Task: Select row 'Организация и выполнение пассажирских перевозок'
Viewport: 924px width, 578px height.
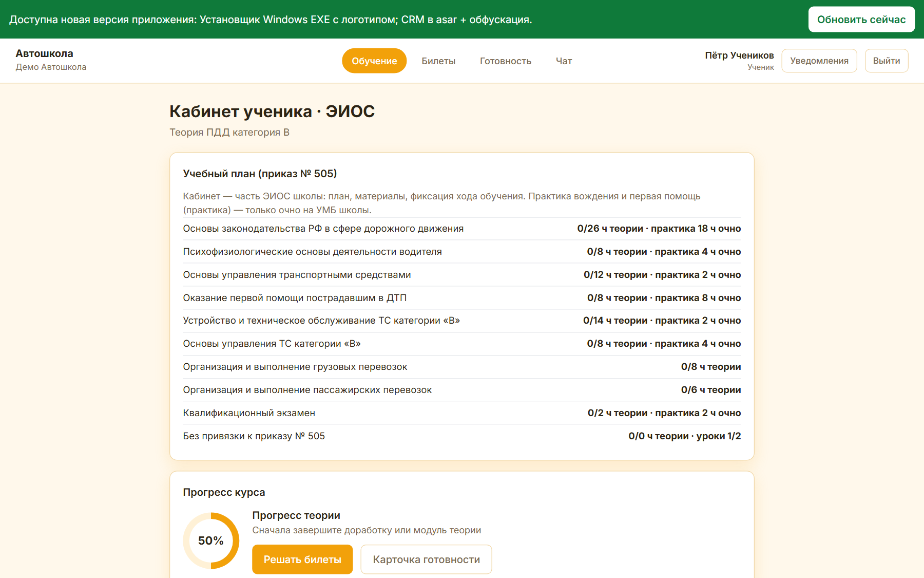Action: (x=462, y=390)
